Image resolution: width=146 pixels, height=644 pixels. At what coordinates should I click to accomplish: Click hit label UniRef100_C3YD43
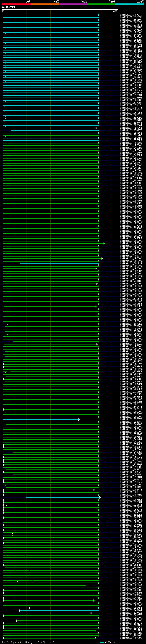point(131,226)
